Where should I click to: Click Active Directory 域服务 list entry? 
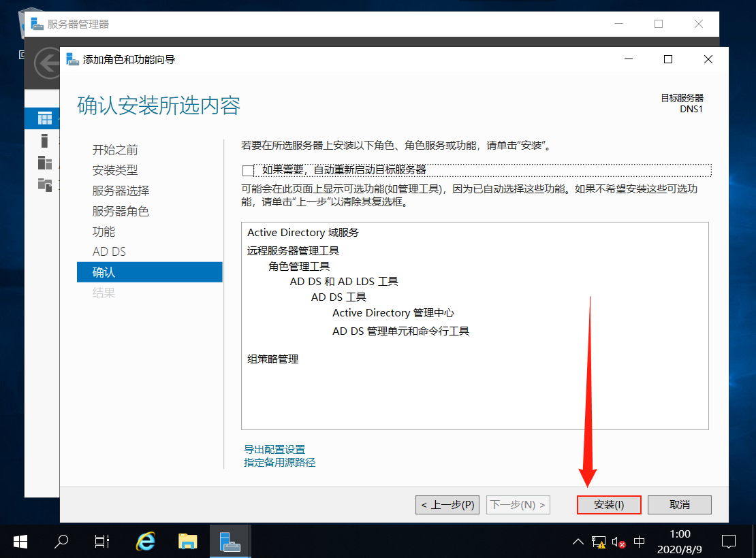303,232
